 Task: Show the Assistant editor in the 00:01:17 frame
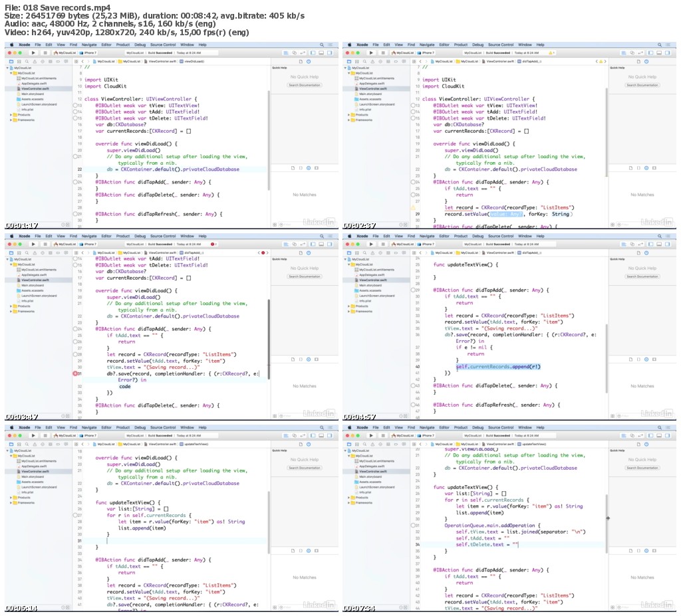click(294, 53)
